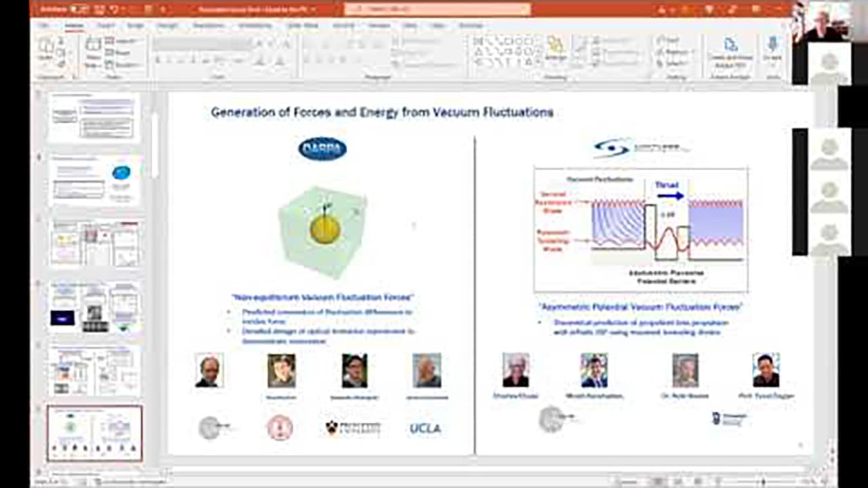Click the Reset slide button
The image size is (868, 488).
[x=122, y=52]
